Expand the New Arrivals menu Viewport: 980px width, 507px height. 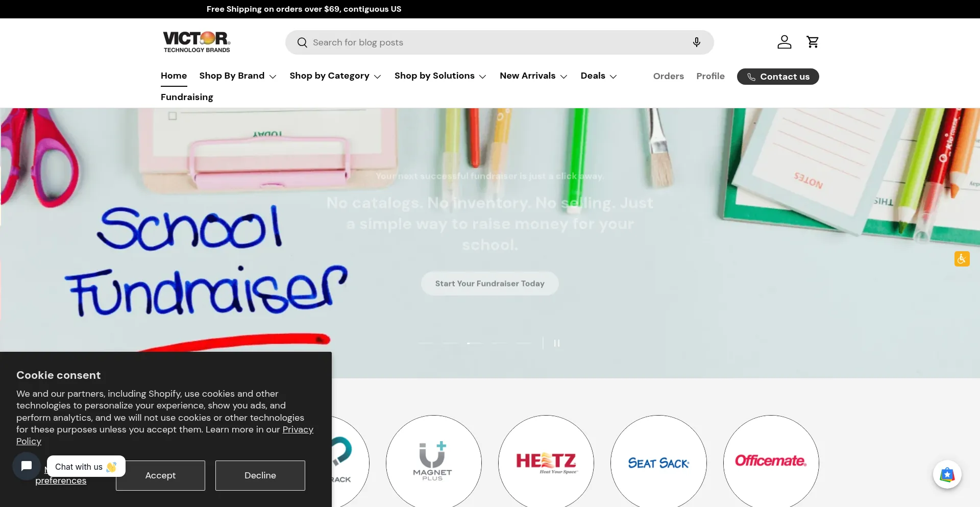pos(533,76)
